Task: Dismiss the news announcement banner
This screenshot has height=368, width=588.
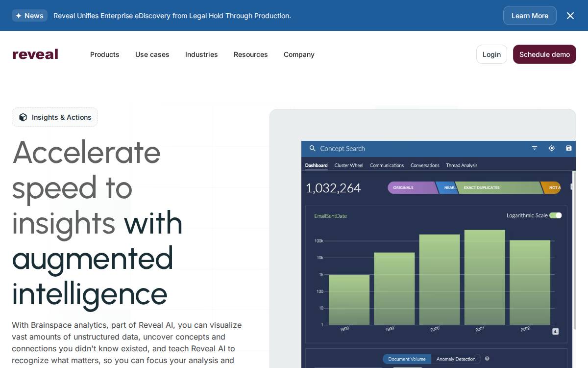Action: (x=570, y=16)
